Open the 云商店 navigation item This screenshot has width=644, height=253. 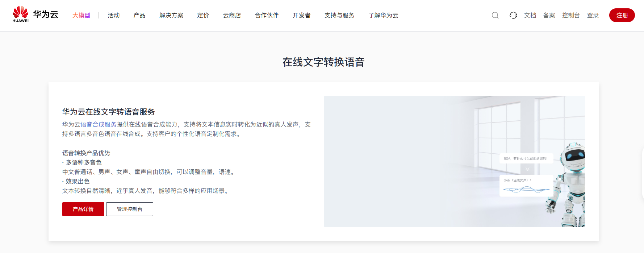[232, 15]
